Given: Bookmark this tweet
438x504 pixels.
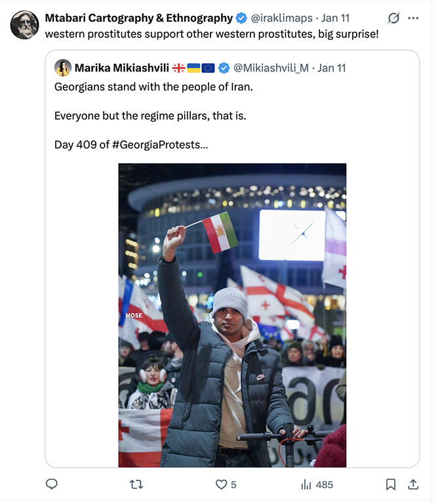Looking at the screenshot, I should click(391, 484).
